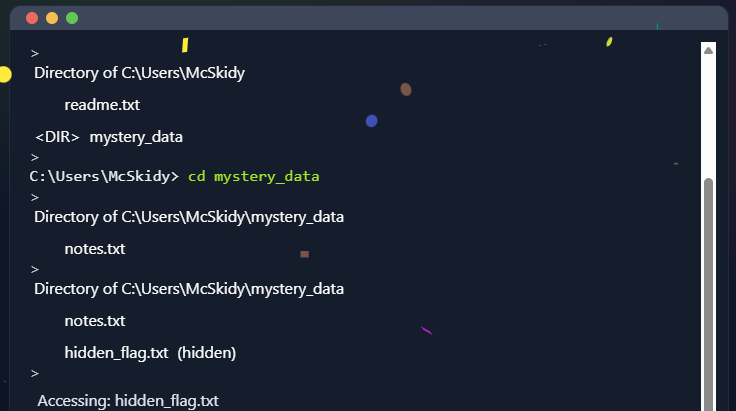Click the scrollbar up arrow

click(709, 50)
